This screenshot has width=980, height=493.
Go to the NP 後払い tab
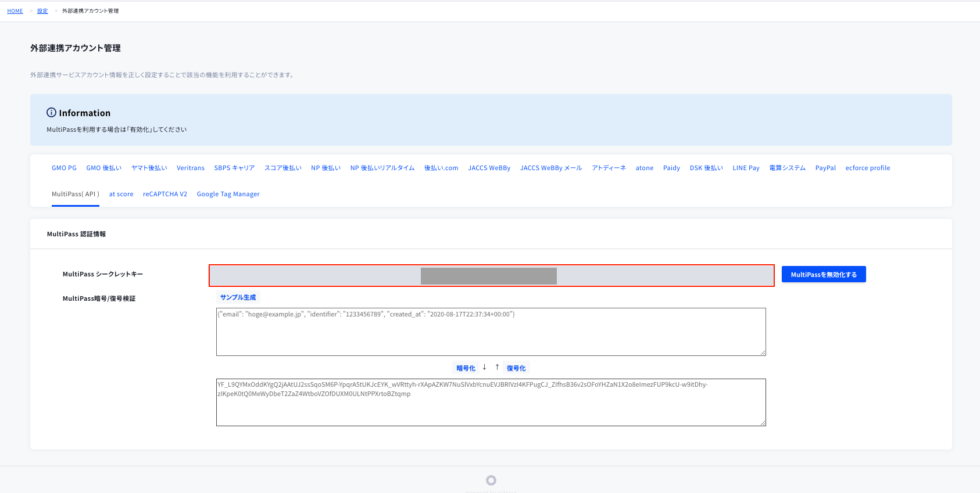click(x=326, y=168)
